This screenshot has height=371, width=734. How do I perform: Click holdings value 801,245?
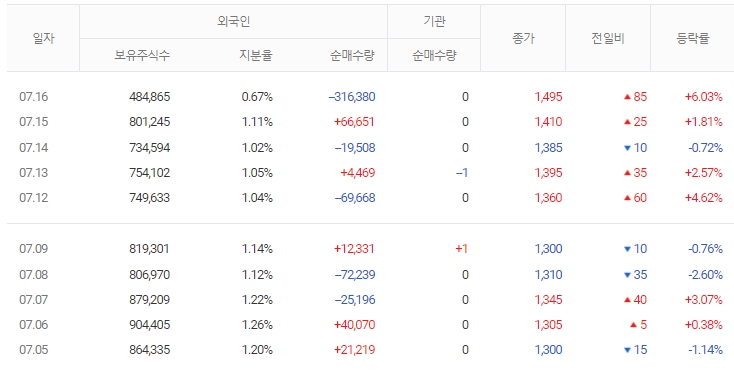point(150,122)
